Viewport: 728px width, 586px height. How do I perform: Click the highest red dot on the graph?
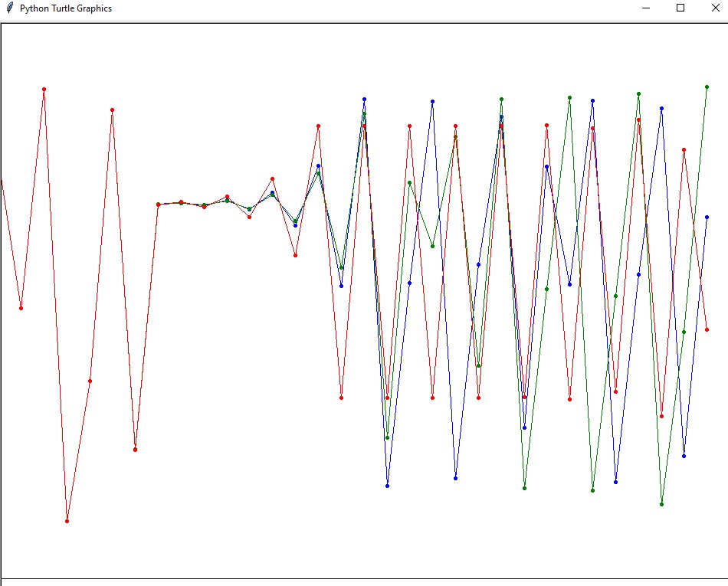coord(44,90)
